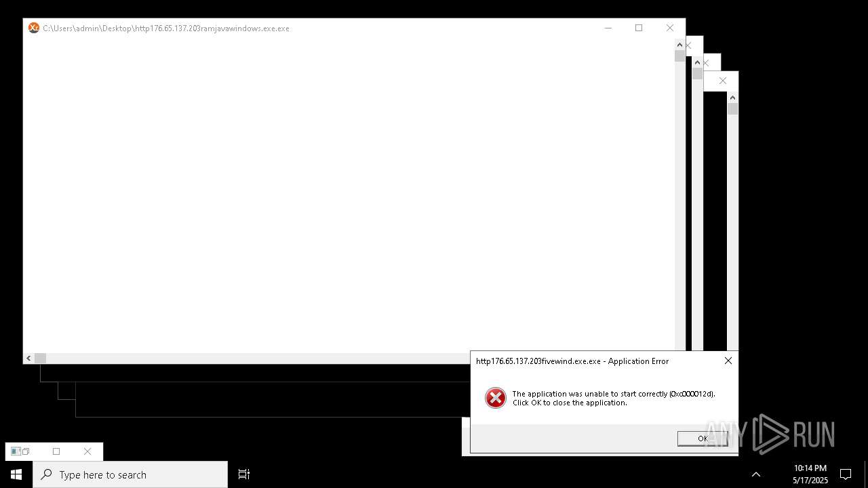Click OK in the Application Error dialog
This screenshot has height=488, width=868.
703,439
